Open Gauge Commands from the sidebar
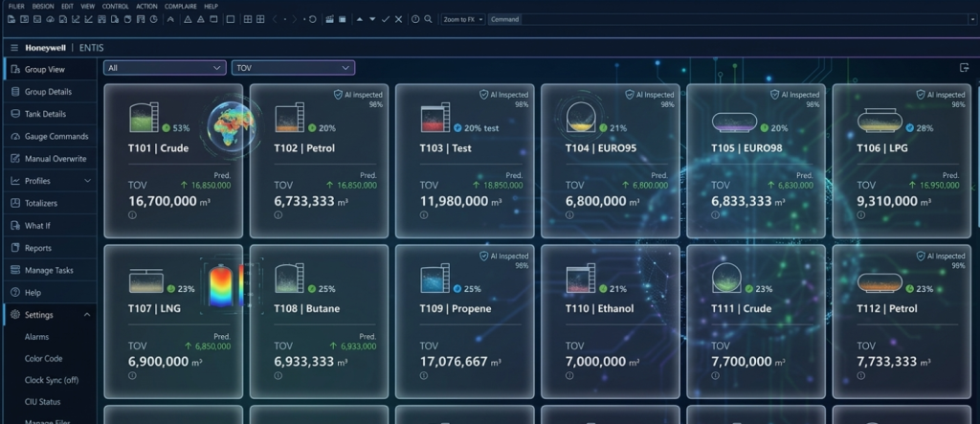Viewport: 980px width, 424px height. coord(56,136)
